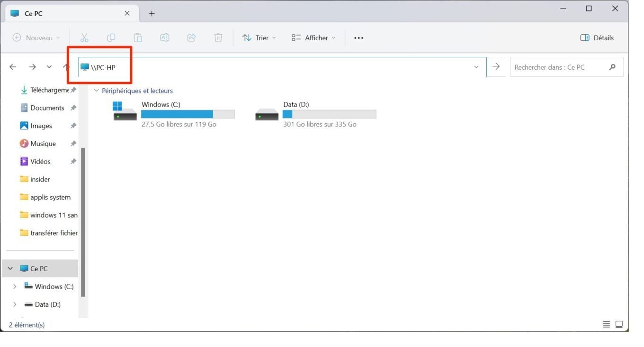Click the Windows (C:) storage usage bar
This screenshot has width=644, height=347.
tap(188, 114)
